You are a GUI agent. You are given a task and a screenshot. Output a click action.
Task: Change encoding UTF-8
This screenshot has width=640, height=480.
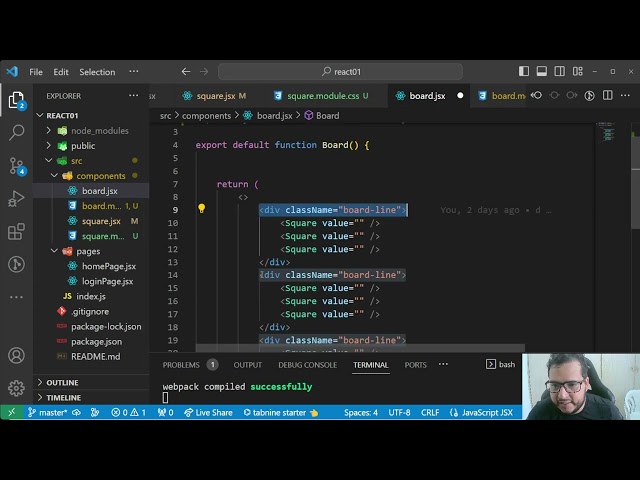point(399,412)
